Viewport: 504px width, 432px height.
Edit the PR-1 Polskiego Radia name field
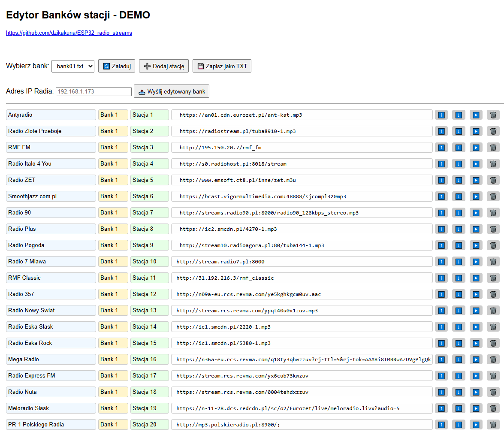click(51, 425)
